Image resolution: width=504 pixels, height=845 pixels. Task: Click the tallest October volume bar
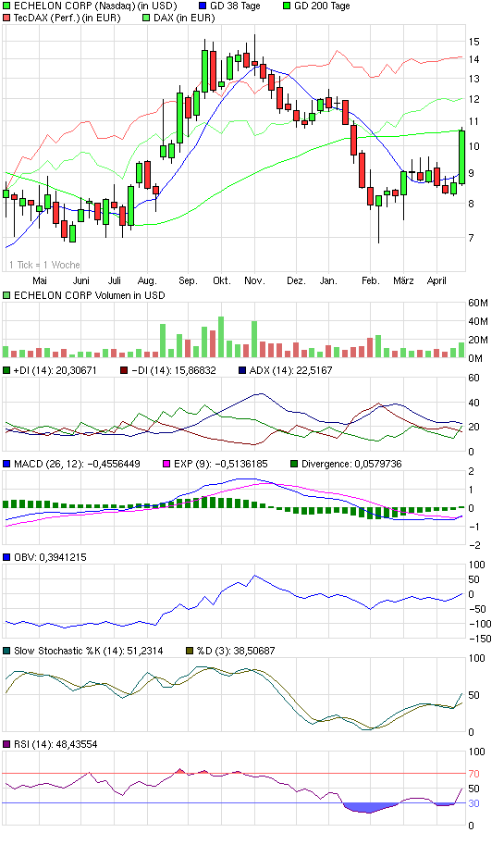pos(221,337)
